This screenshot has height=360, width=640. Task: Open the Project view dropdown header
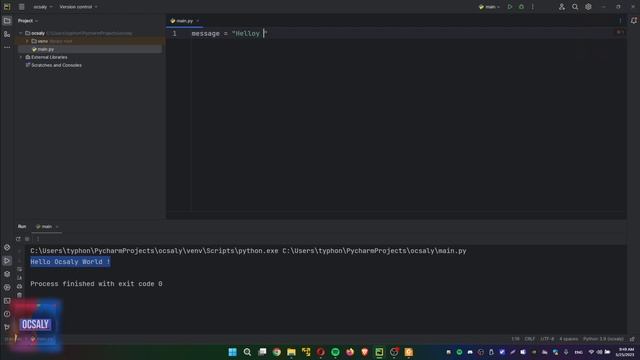tap(28, 21)
